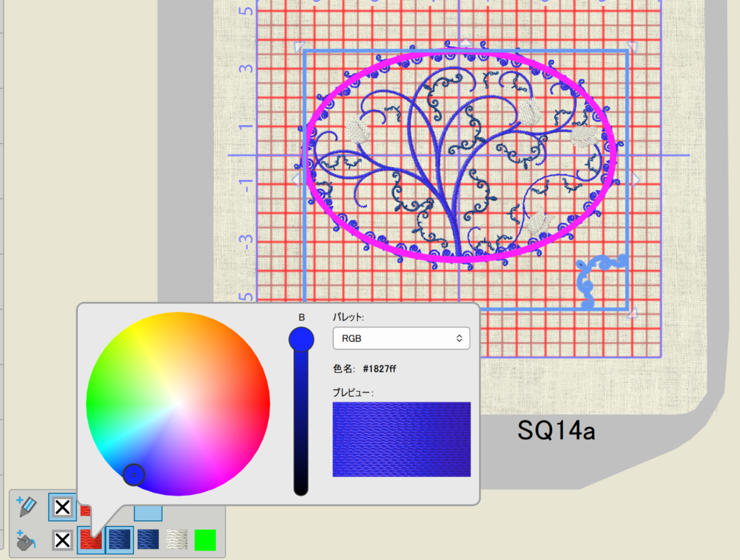Choose the dark navy thread swatch
Screen dimensions: 740x560
(148, 540)
